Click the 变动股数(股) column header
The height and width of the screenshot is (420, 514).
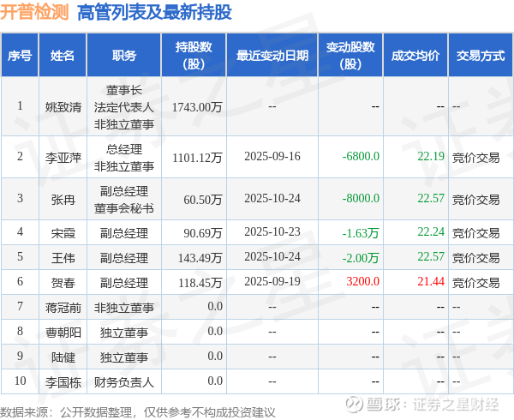pos(350,55)
